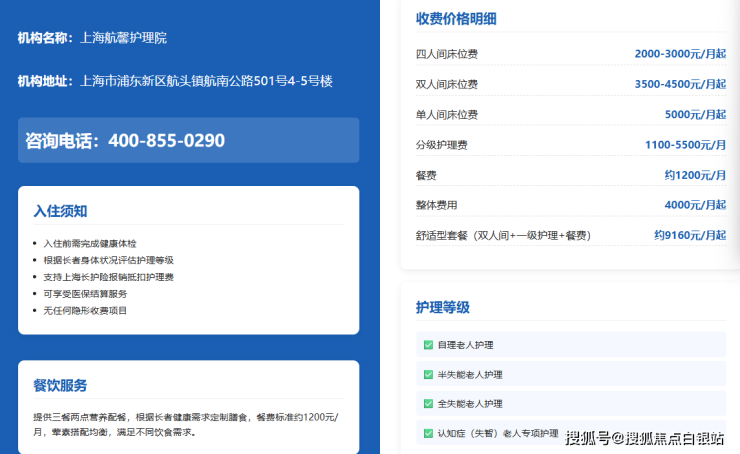Image resolution: width=740 pixels, height=454 pixels.
Task: Click the 半失能老人护理 label text
Action: 470,375
